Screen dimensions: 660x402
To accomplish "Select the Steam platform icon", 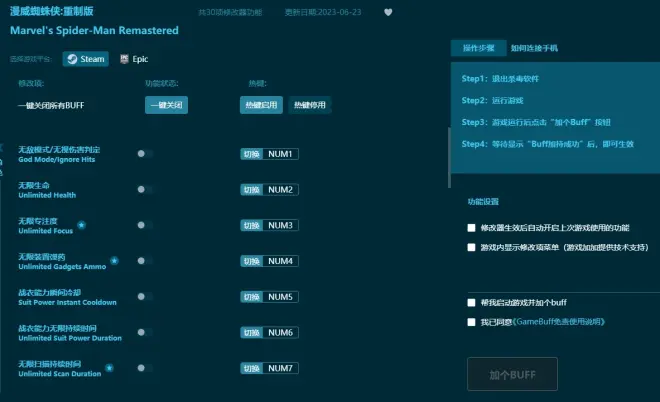I will (x=85, y=59).
